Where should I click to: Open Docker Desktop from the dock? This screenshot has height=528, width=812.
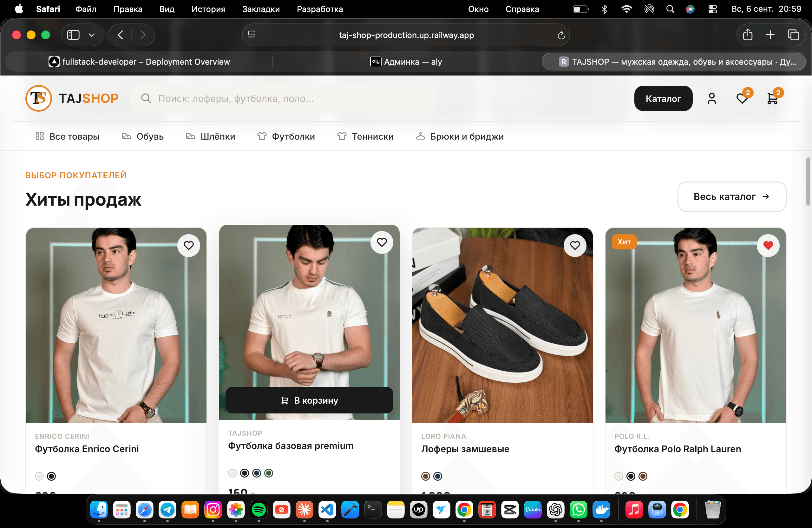601,510
